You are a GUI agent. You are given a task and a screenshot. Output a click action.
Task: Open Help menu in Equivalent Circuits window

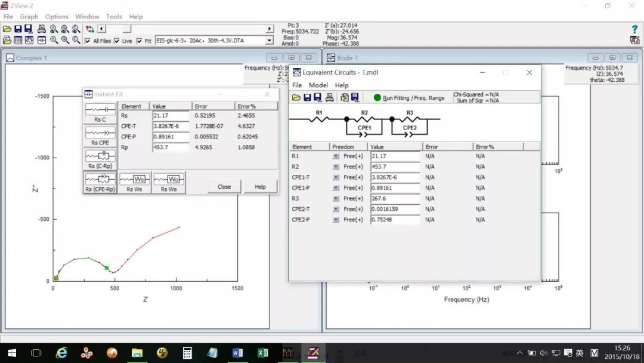342,85
